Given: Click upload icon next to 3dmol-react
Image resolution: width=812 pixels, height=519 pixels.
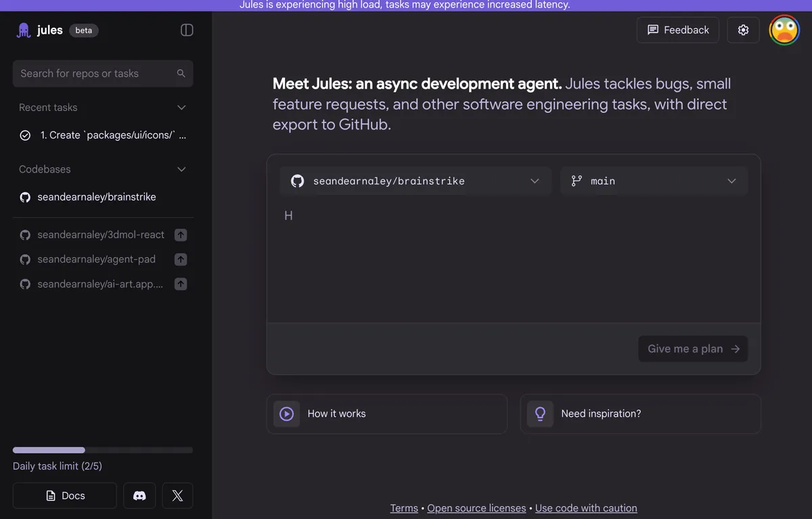Looking at the screenshot, I should (x=181, y=235).
